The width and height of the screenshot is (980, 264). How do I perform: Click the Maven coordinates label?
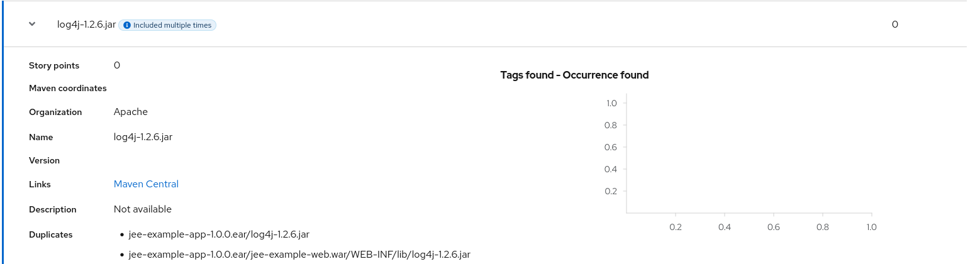click(x=68, y=88)
